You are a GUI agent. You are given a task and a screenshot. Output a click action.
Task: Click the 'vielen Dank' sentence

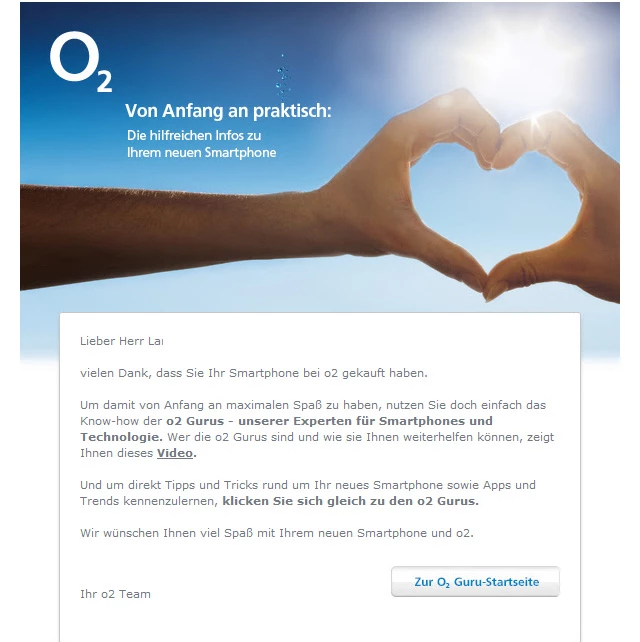(x=253, y=373)
